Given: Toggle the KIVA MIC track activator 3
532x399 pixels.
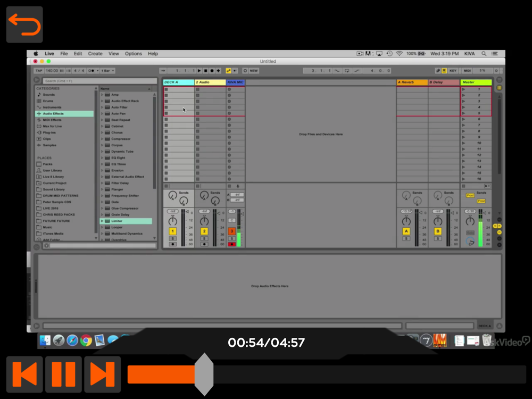Looking at the screenshot, I should point(232,231).
